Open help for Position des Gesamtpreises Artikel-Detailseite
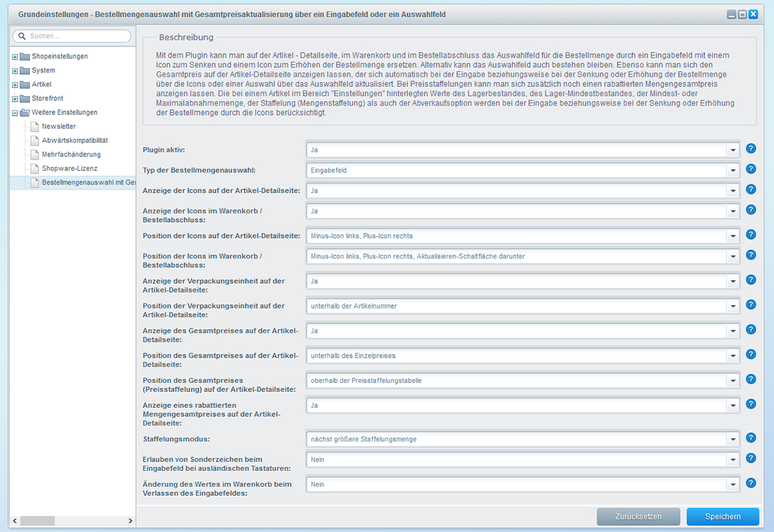The width and height of the screenshot is (774, 532). (751, 354)
